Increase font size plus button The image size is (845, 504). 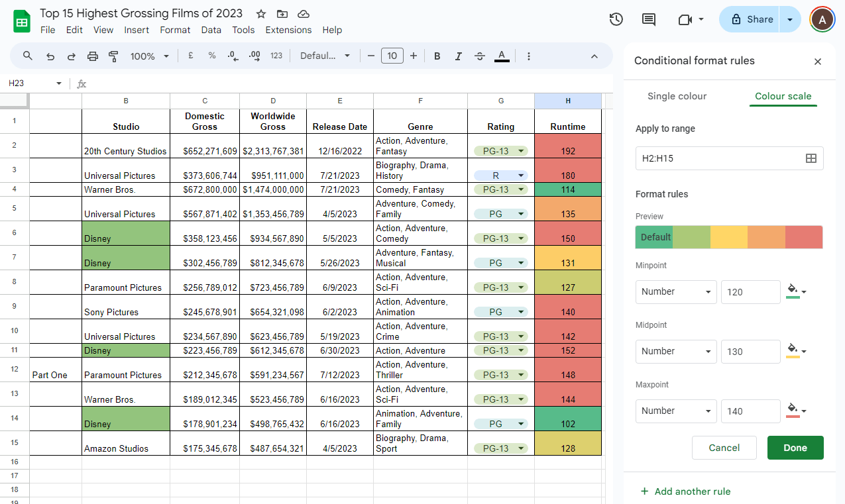click(x=414, y=56)
